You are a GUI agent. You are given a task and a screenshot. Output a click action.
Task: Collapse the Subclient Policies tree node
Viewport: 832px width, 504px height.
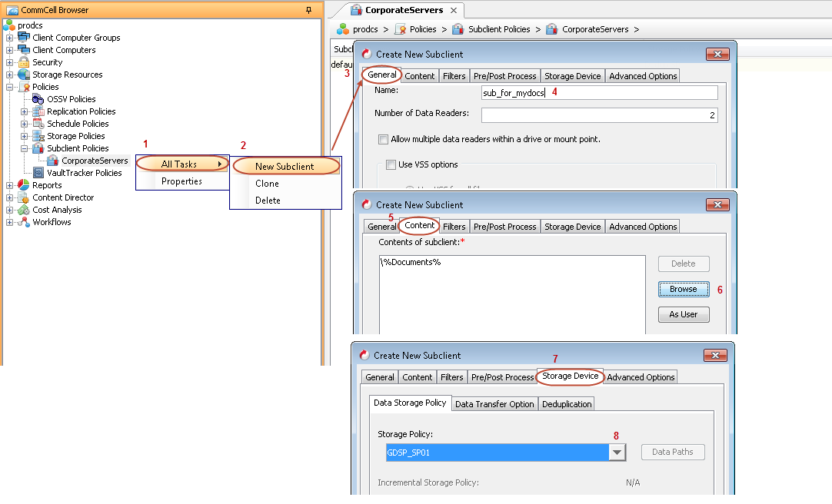click(x=25, y=148)
